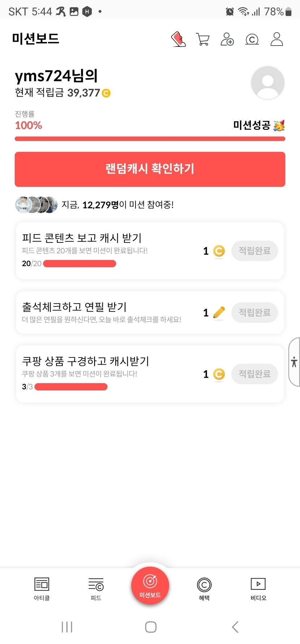Tap the participant avatars cluster
This screenshot has height=644, width=300.
(x=36, y=205)
